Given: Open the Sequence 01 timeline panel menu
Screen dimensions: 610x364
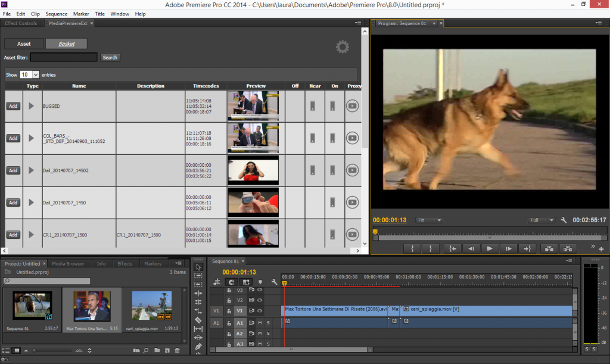Looking at the screenshot, I should (x=569, y=260).
